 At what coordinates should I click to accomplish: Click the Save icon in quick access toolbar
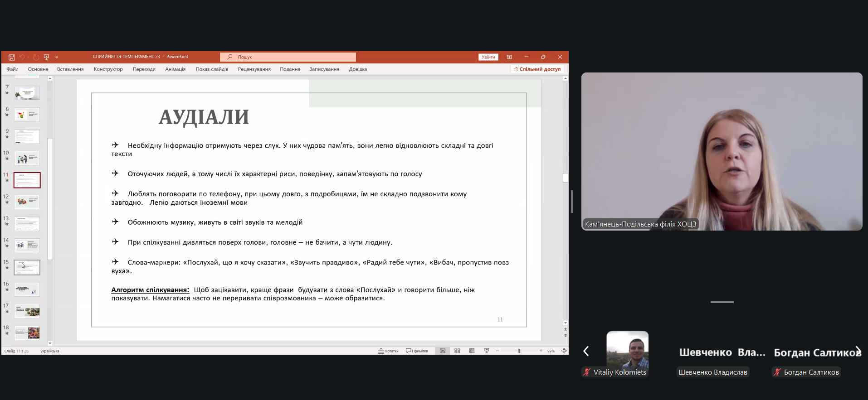pyautogui.click(x=12, y=57)
